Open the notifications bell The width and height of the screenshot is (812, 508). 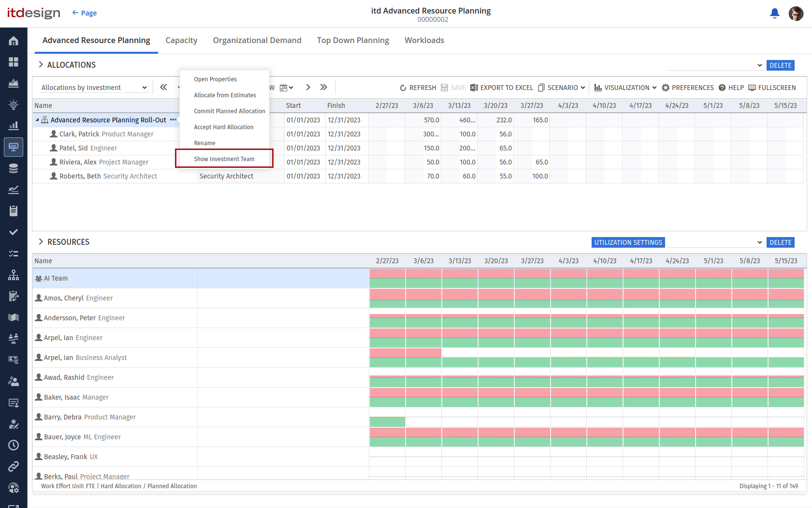775,14
